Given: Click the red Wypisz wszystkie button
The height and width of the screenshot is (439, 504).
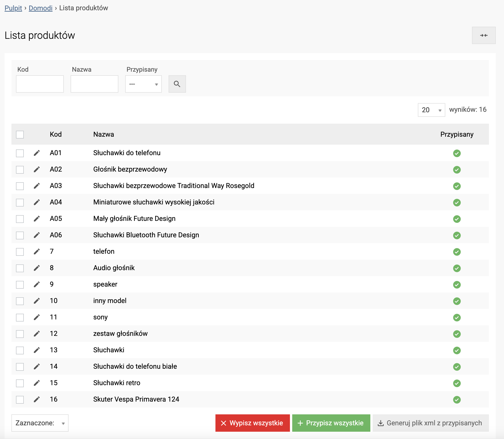Looking at the screenshot, I should (x=252, y=423).
